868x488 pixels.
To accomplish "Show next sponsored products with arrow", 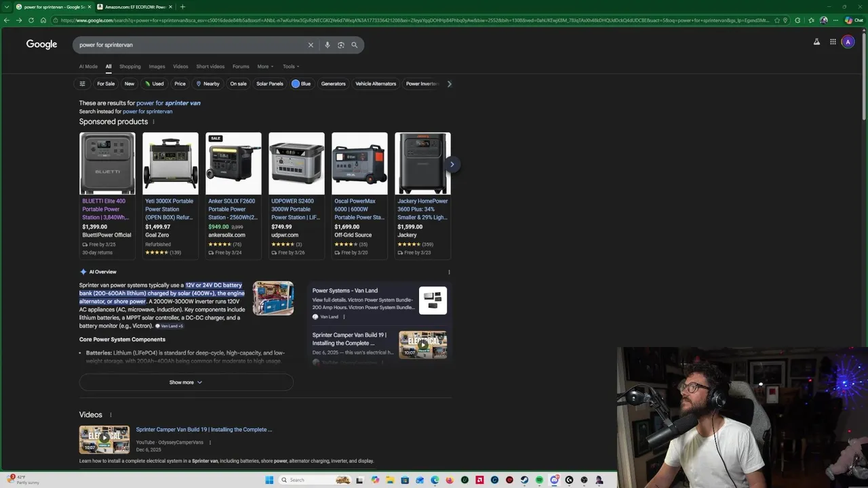I will [x=452, y=164].
